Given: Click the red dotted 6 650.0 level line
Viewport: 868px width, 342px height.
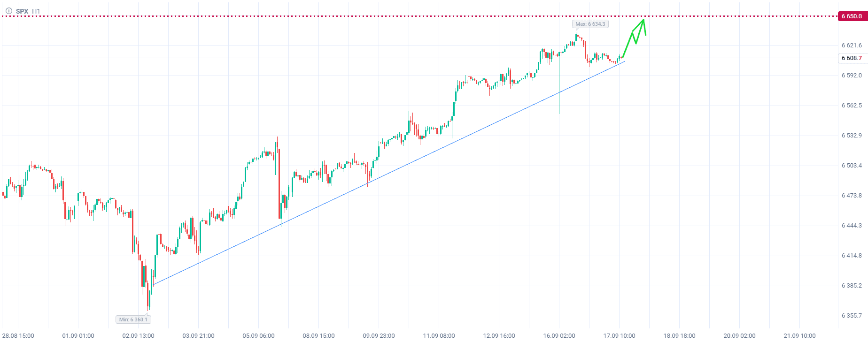Looking at the screenshot, I should click(x=329, y=16).
